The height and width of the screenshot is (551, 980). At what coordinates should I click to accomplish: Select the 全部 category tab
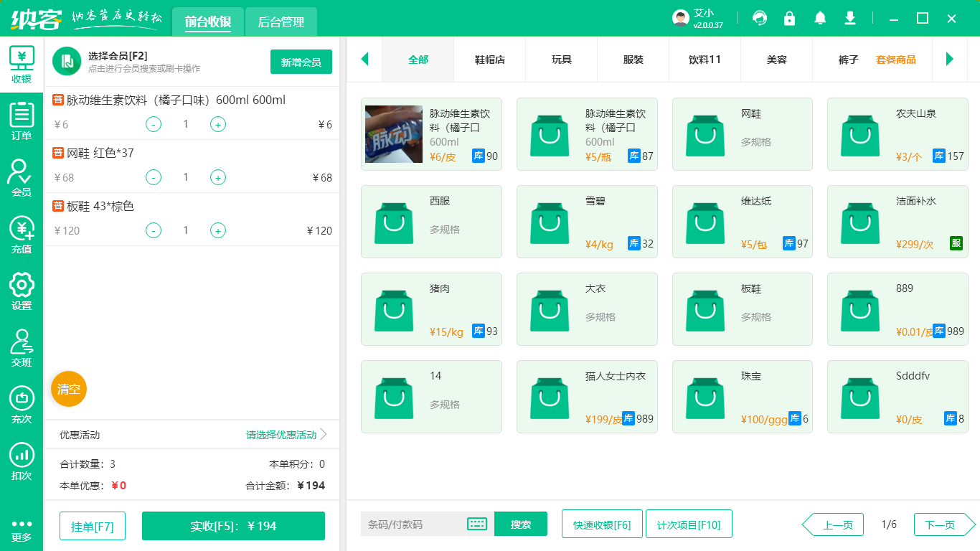pyautogui.click(x=418, y=60)
